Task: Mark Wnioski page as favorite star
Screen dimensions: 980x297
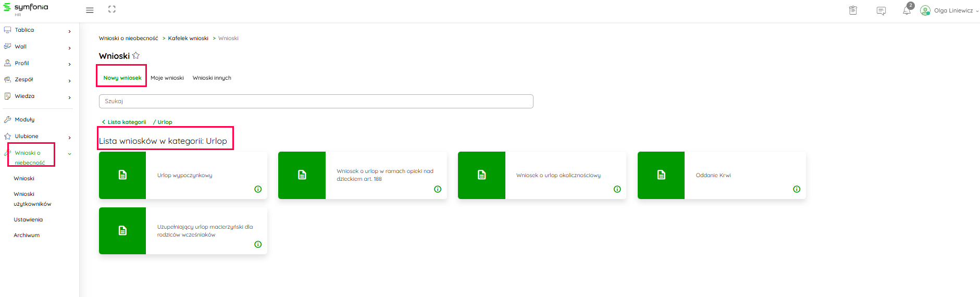Action: point(136,56)
